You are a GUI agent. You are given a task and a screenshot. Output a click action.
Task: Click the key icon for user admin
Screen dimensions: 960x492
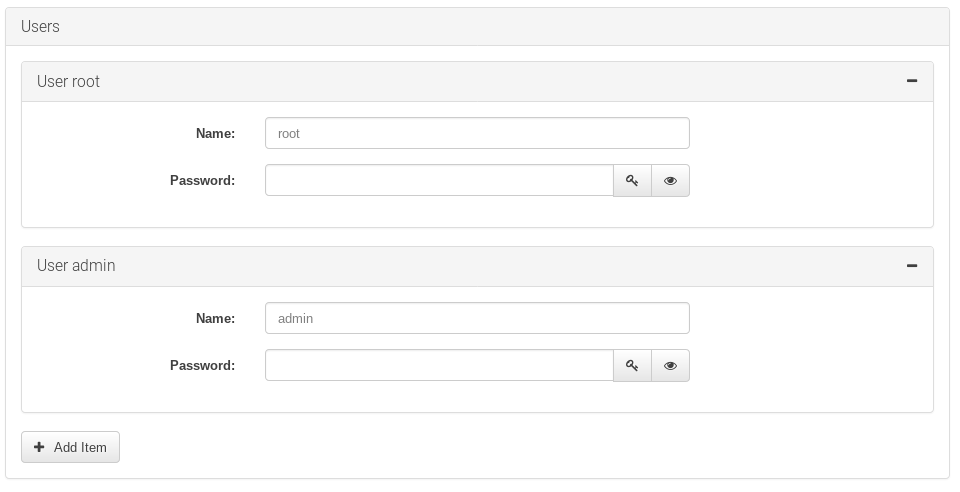[x=632, y=366]
